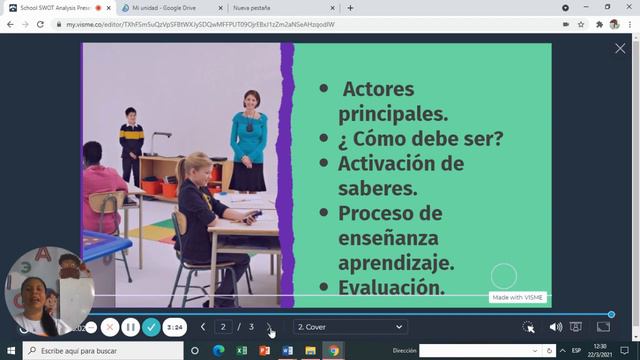Image resolution: width=640 pixels, height=360 pixels.
Task: Open the Chrome extensions puzzle icon
Action: (599, 24)
